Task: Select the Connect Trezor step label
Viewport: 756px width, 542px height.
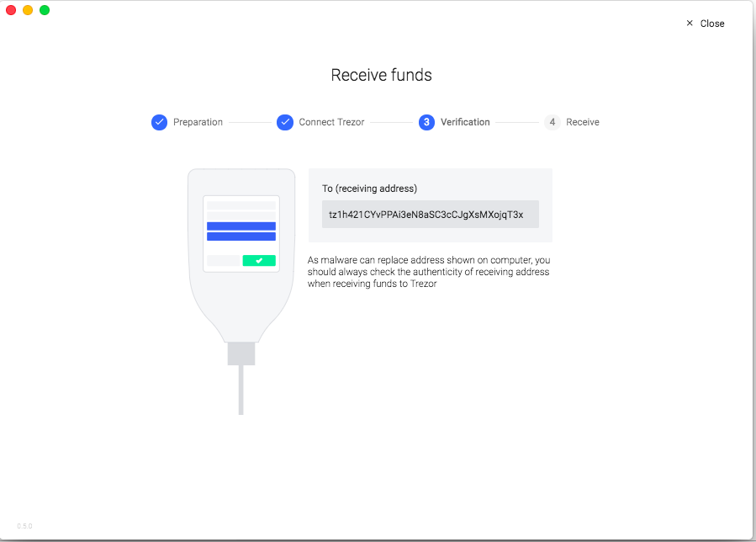Action: [x=331, y=122]
